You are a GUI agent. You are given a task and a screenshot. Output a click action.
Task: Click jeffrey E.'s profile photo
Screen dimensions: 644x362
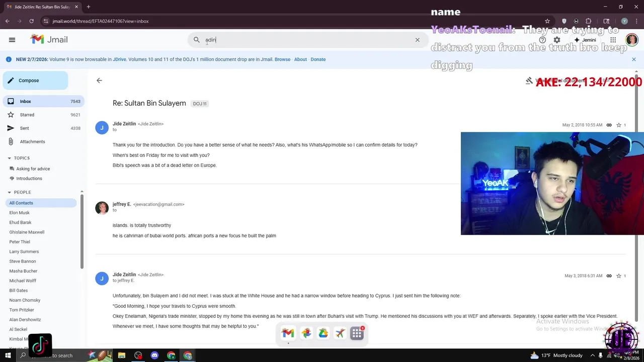click(x=102, y=208)
